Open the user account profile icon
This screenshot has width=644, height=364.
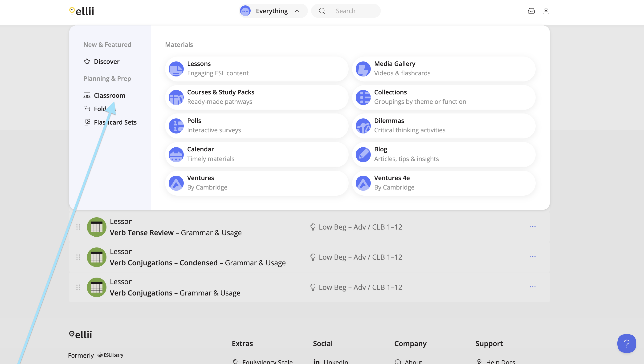point(546,11)
